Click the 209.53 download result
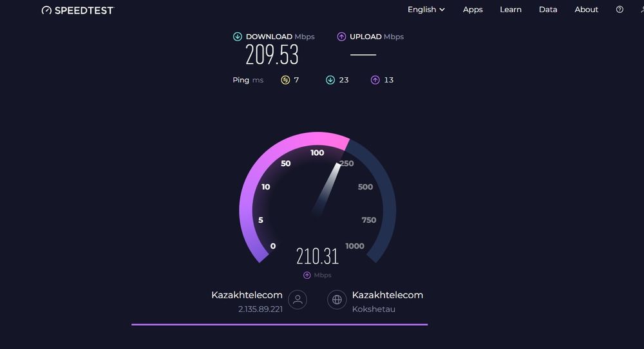Viewport: 644px width, 349px height. [272, 55]
